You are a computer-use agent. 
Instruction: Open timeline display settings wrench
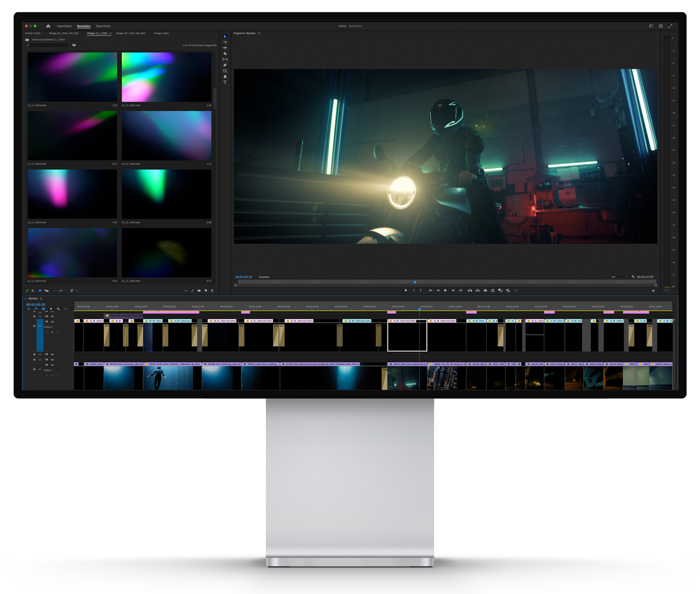click(x=58, y=309)
